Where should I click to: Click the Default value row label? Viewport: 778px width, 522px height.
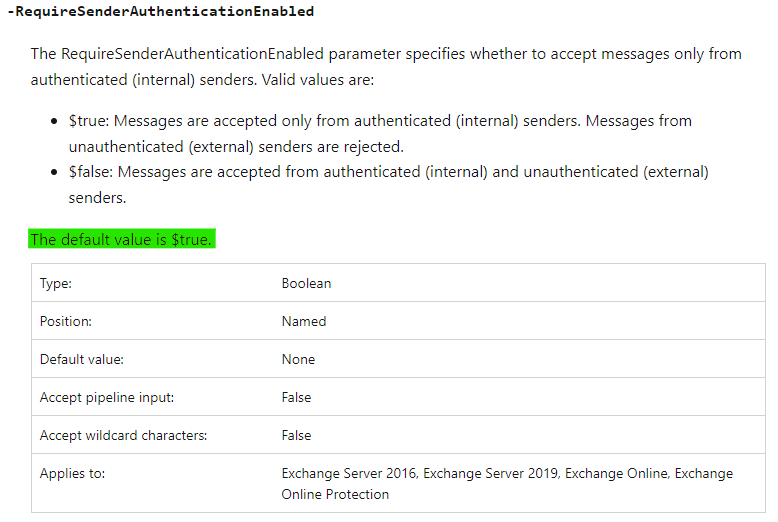(81, 359)
